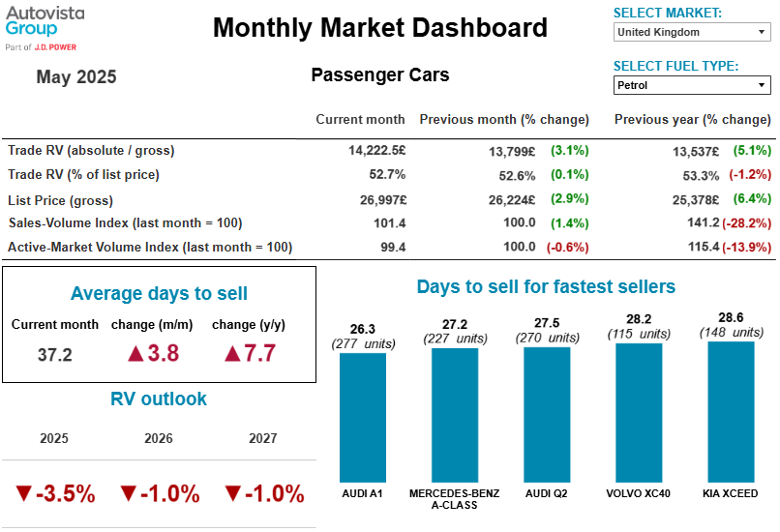
Task: Select the Kia XCeed bar
Action: click(731, 411)
